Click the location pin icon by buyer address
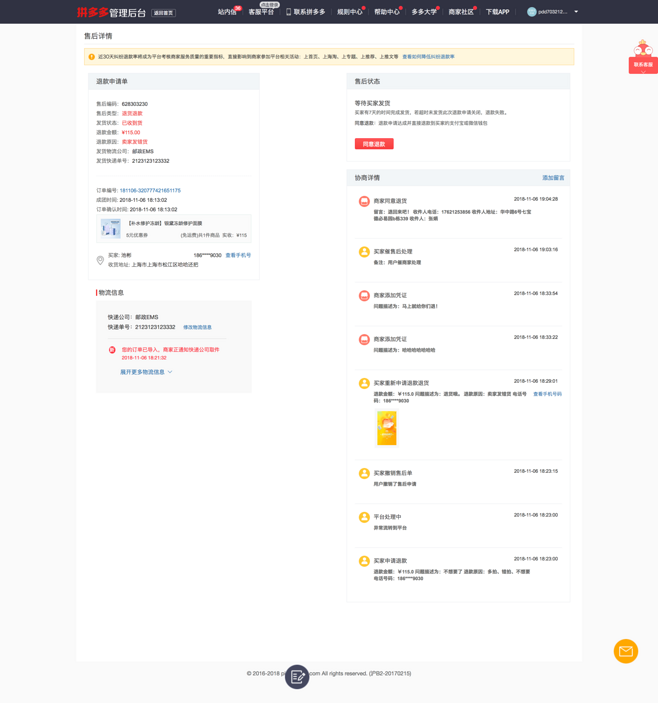658x703 pixels. click(100, 260)
